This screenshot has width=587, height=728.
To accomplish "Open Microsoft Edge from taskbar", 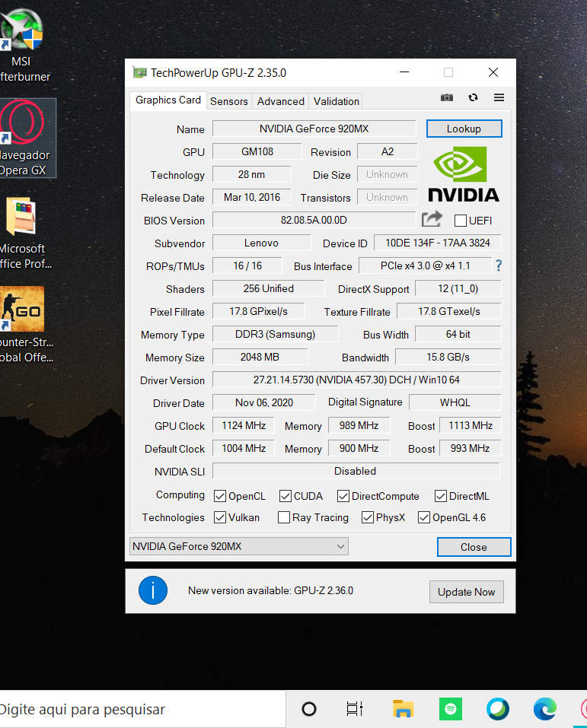I will (x=544, y=709).
